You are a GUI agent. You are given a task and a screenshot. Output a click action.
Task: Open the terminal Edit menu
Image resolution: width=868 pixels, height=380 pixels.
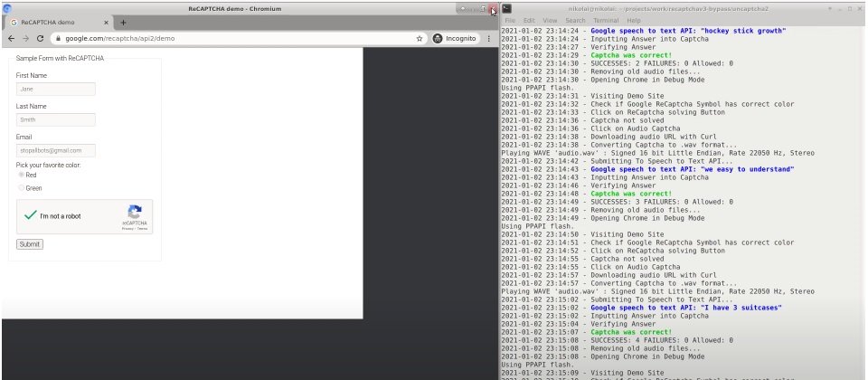(x=529, y=21)
